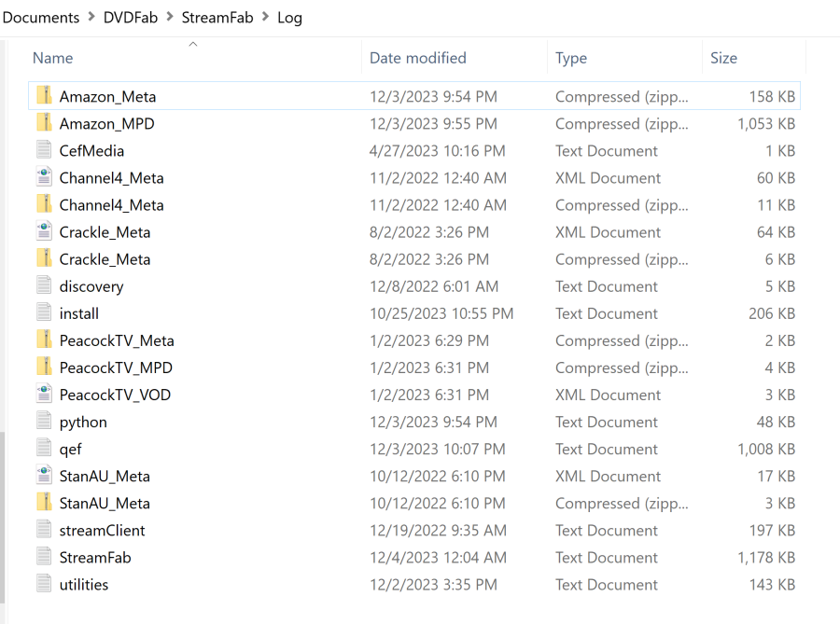This screenshot has height=624, width=840.
Task: Click the python text file icon
Action: [44, 422]
